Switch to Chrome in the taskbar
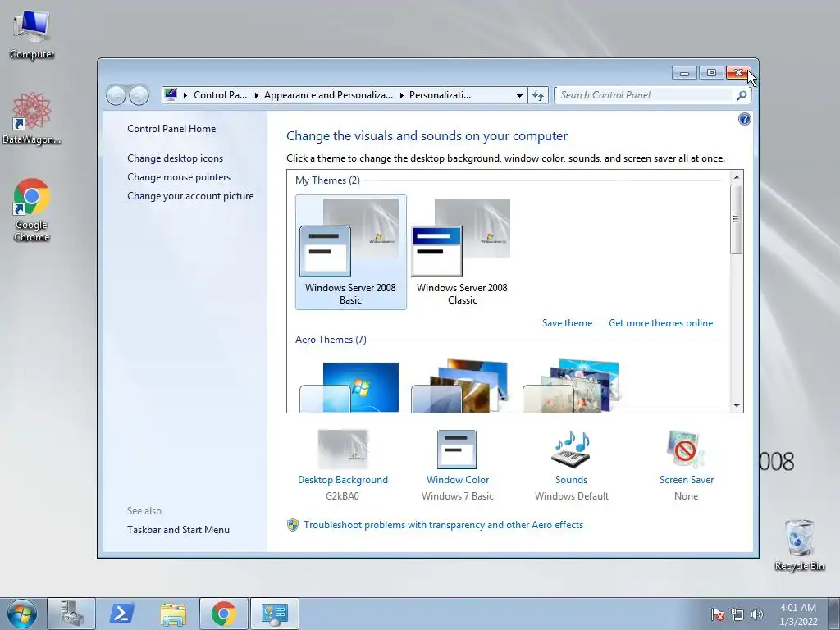 point(223,614)
